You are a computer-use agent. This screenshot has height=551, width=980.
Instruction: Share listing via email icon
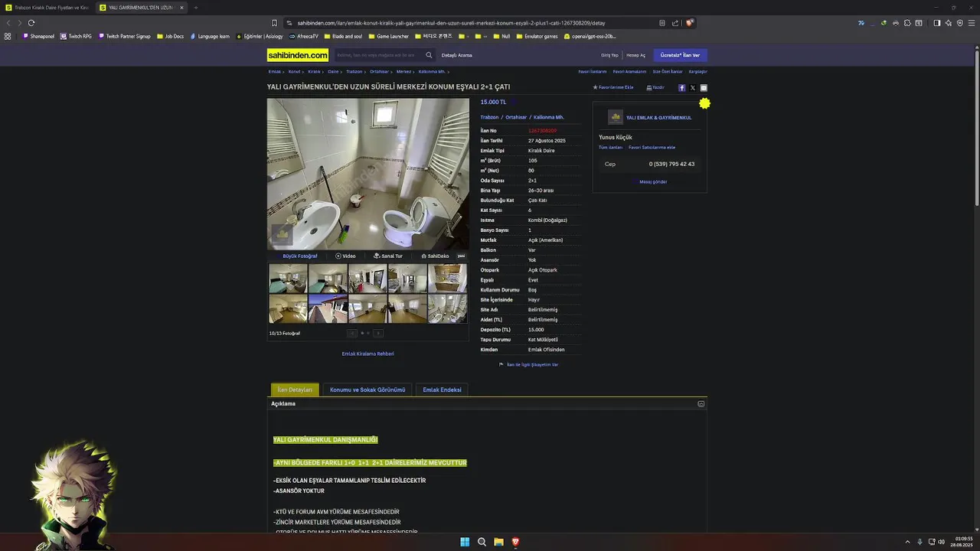(x=704, y=88)
